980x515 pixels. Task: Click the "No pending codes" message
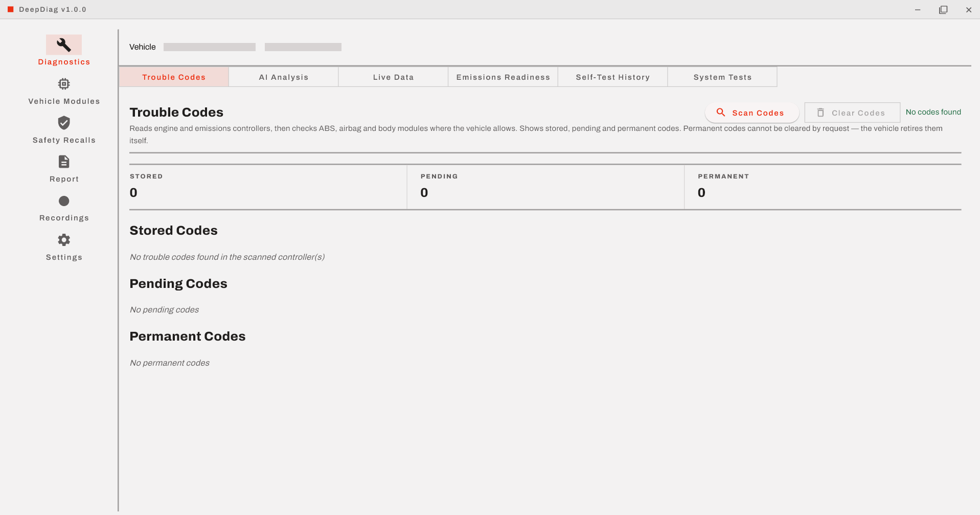click(164, 309)
